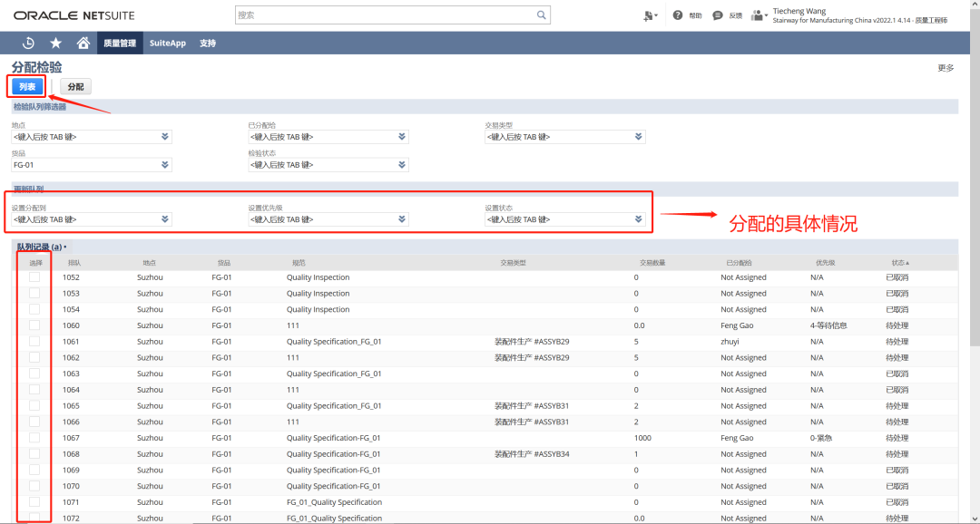Image resolution: width=980 pixels, height=524 pixels.
Task: Click the Oracle NetSuite logo
Action: [x=73, y=15]
